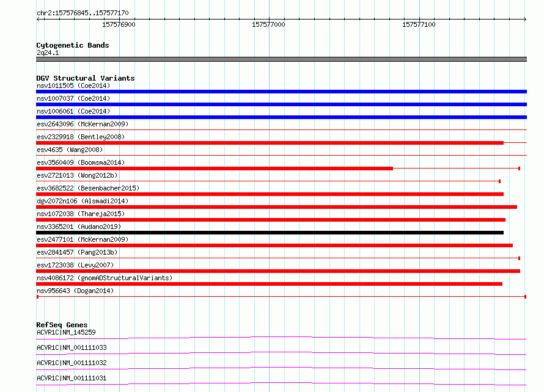The width and height of the screenshot is (544, 392).
Task: Open variant nsv4086172 (gnomADStructuralVariants) label
Action: point(105,278)
